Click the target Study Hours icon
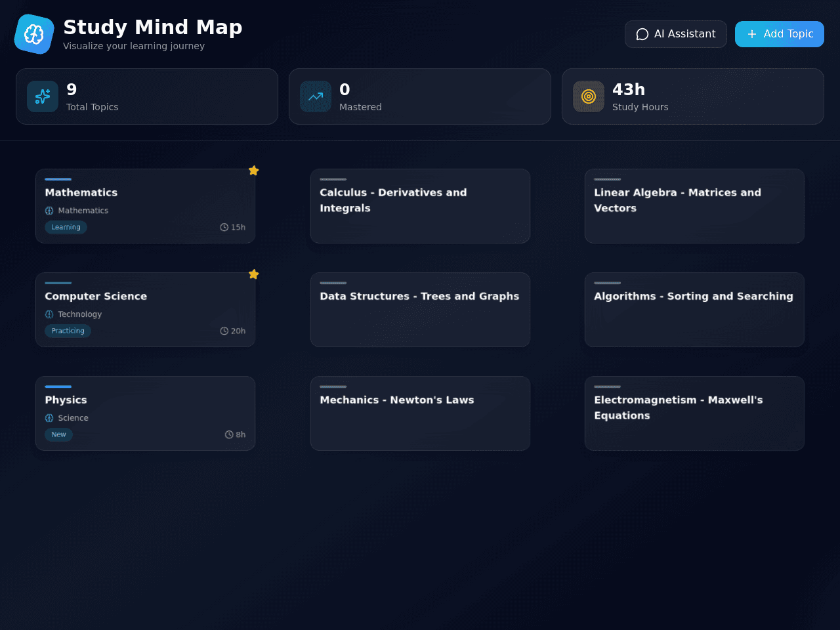The height and width of the screenshot is (630, 840). (589, 96)
